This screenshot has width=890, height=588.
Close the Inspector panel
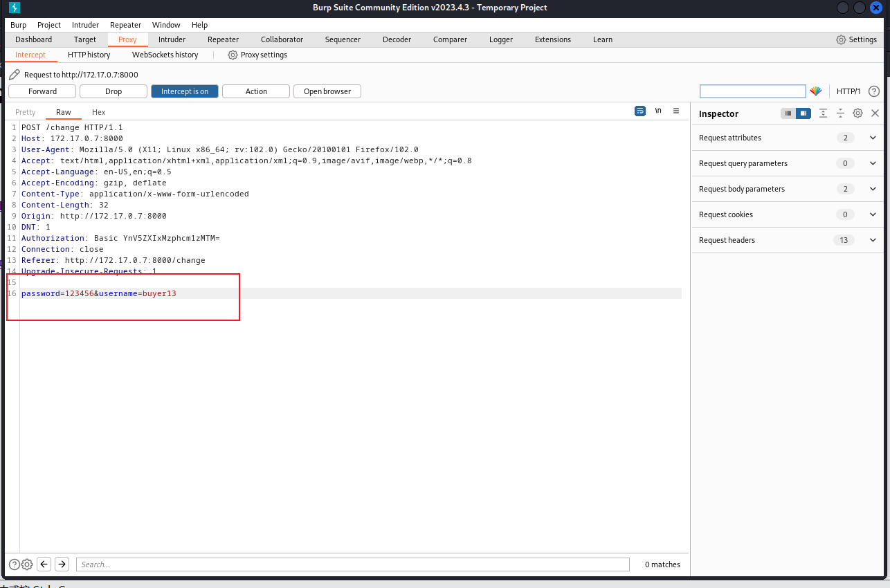pyautogui.click(x=875, y=113)
